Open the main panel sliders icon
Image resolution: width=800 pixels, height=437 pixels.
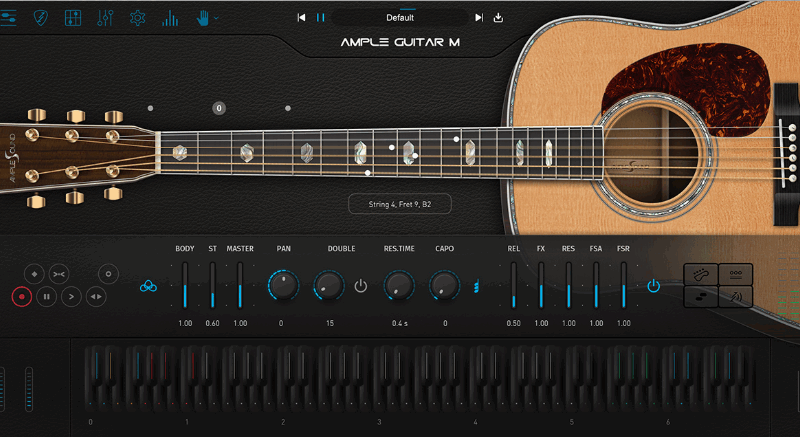[8, 18]
